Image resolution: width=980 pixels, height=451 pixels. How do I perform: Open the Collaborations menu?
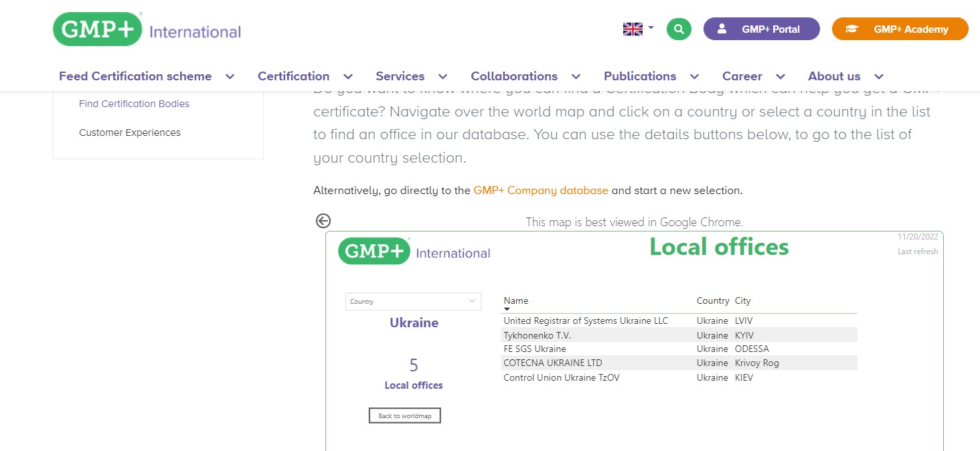click(x=514, y=76)
